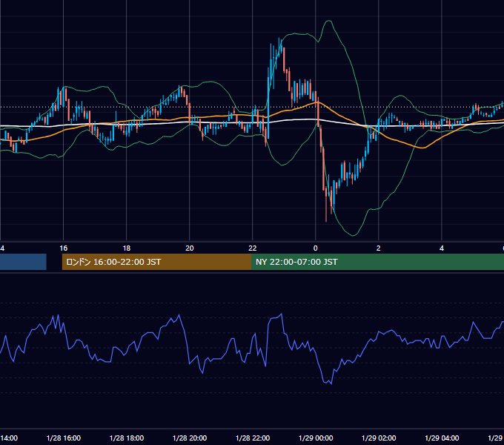Click the blue session bar before ロンドン

tap(23, 262)
